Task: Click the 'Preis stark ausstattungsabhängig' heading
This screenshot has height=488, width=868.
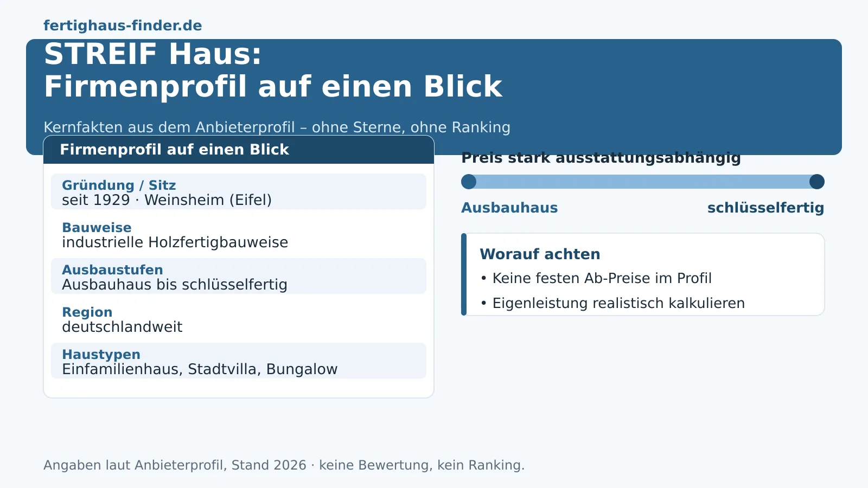Action: click(601, 158)
